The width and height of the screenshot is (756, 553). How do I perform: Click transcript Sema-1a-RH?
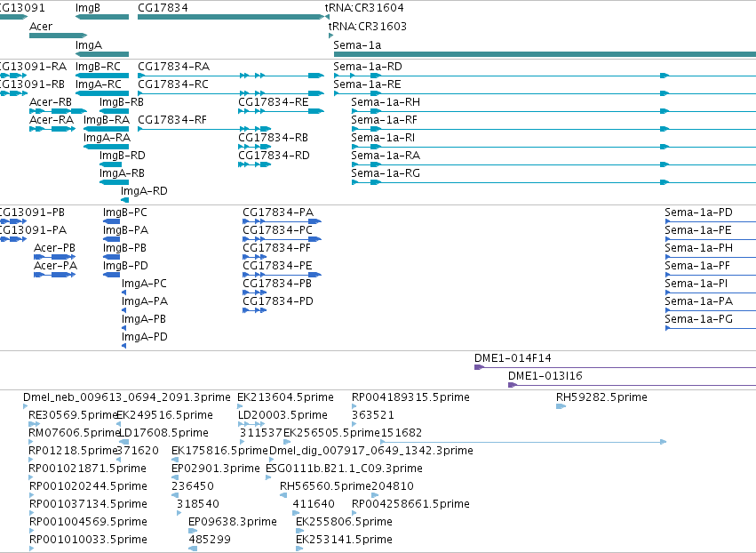[554, 111]
